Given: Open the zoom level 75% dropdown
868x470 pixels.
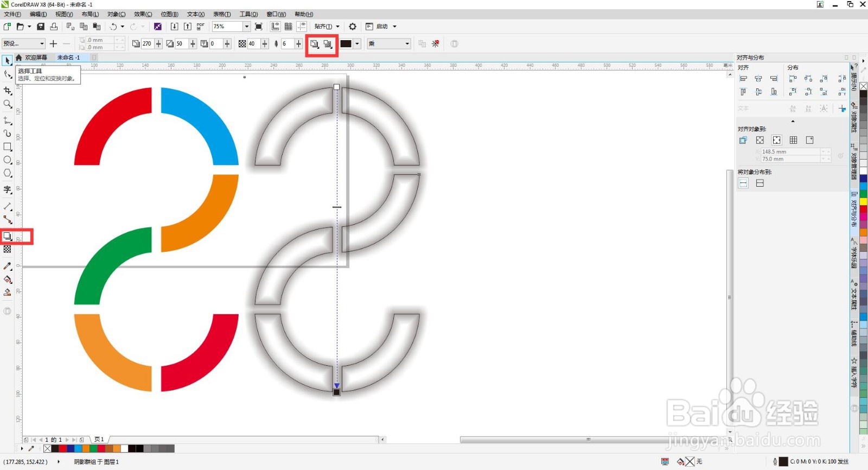Looking at the screenshot, I should point(247,26).
